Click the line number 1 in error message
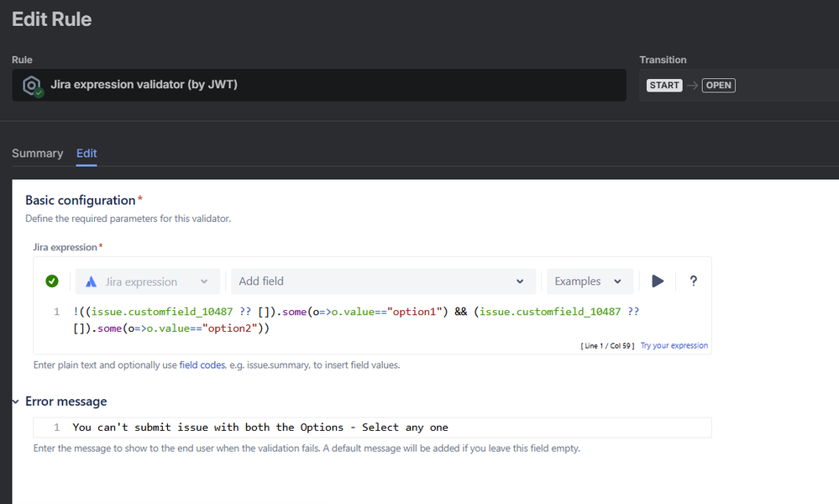Viewport: 839px width, 504px height. (57, 428)
